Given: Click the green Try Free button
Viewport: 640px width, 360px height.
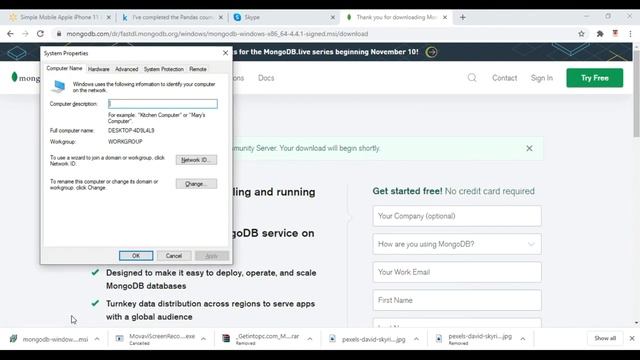Looking at the screenshot, I should pyautogui.click(x=595, y=78).
